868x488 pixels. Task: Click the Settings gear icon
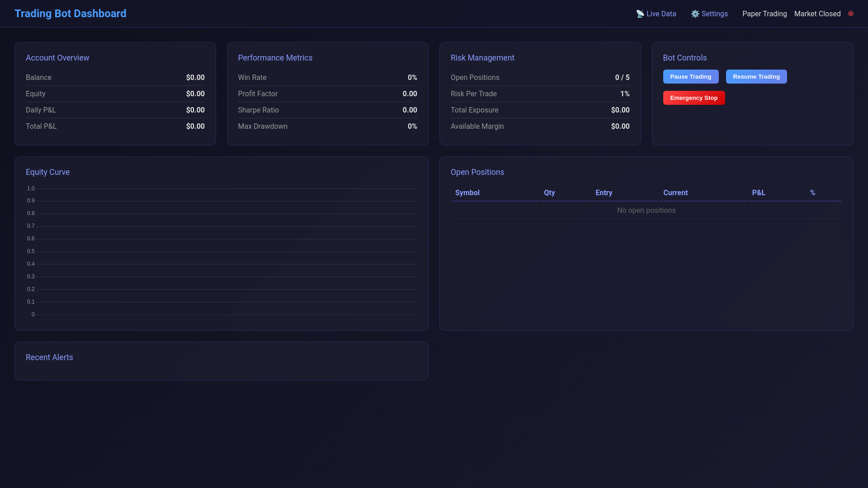(x=695, y=14)
